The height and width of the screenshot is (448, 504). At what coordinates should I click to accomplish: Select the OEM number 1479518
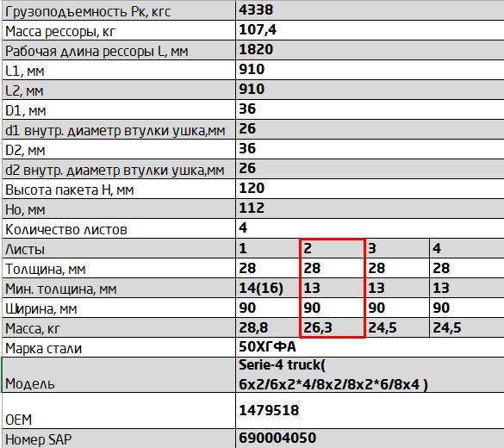pos(370,410)
